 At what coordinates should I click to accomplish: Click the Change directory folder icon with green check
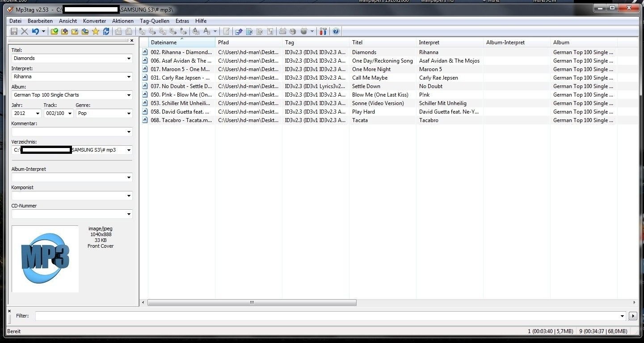pos(54,31)
